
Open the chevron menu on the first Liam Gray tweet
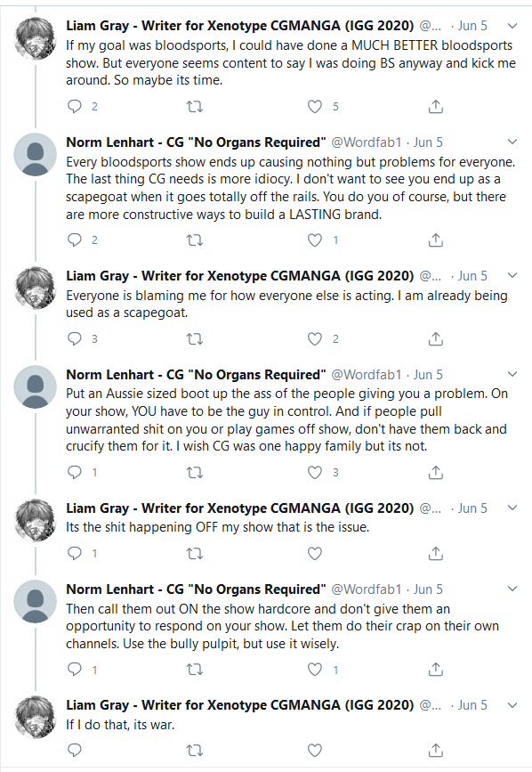click(512, 26)
